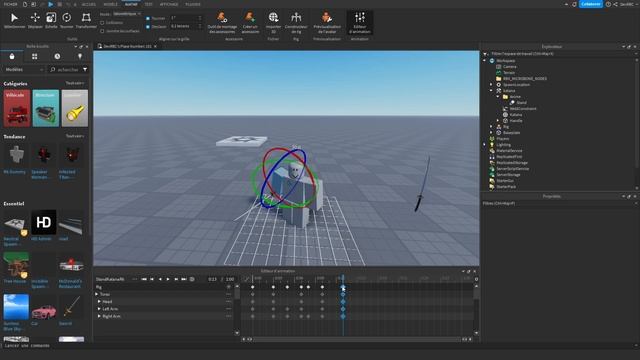
Task: Switch to the ACCUEIL ribbon tab
Action: (x=89, y=4)
